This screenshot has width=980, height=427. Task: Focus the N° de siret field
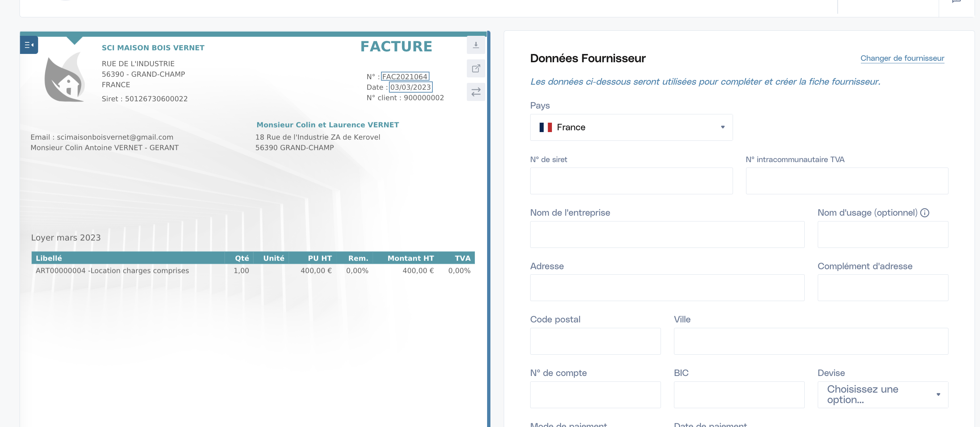pos(631,181)
